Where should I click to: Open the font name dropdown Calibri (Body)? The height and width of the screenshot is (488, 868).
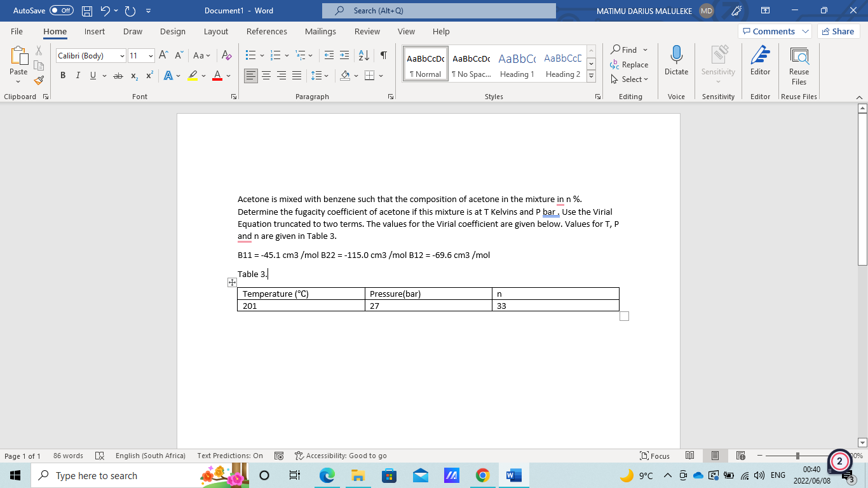pyautogui.click(x=121, y=56)
